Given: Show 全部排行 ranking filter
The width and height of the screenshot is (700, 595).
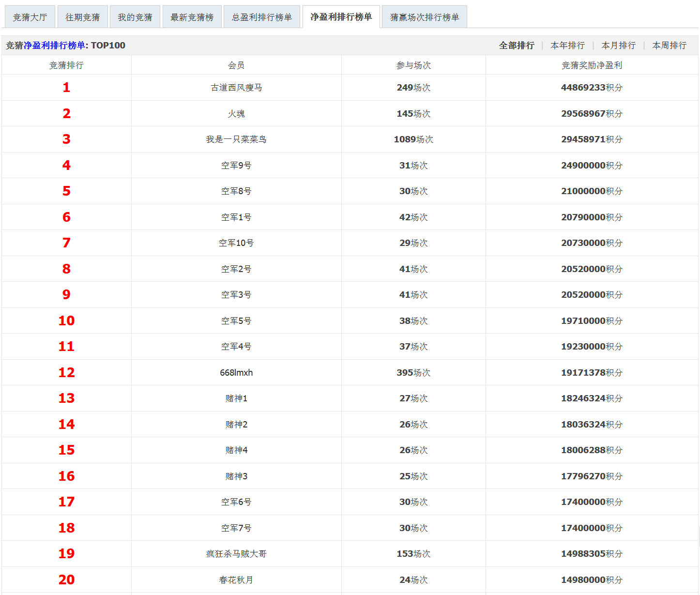Looking at the screenshot, I should click(517, 46).
